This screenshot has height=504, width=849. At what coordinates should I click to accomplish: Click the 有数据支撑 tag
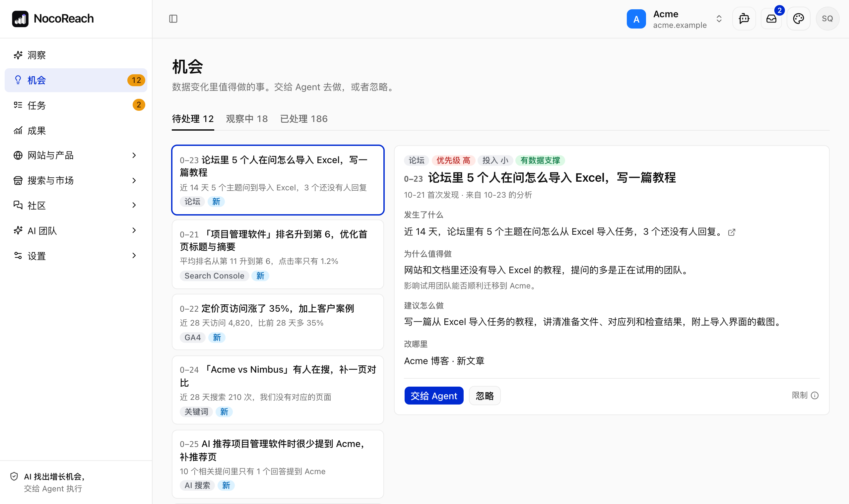point(540,160)
